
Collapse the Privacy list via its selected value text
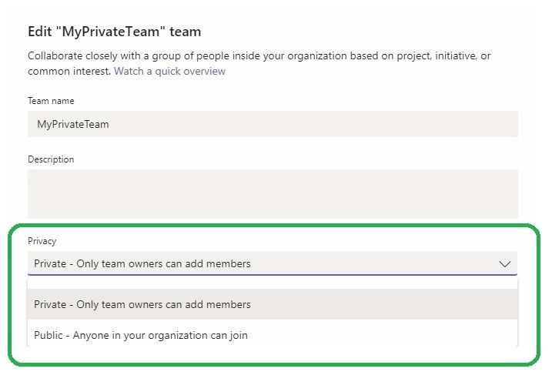point(142,264)
